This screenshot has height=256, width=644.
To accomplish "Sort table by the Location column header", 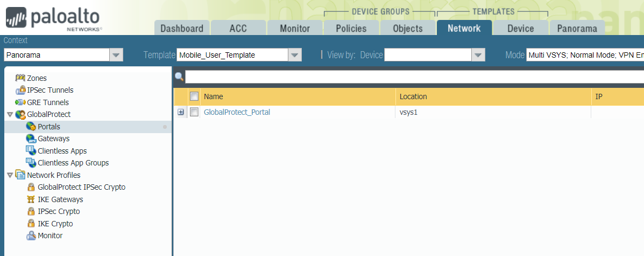I will pos(413,96).
